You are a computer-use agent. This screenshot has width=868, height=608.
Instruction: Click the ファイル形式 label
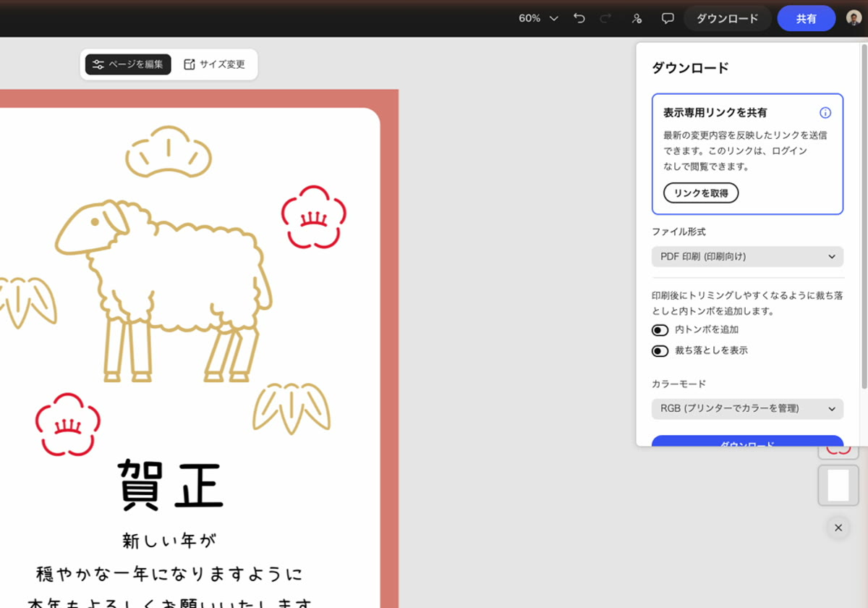(x=678, y=232)
